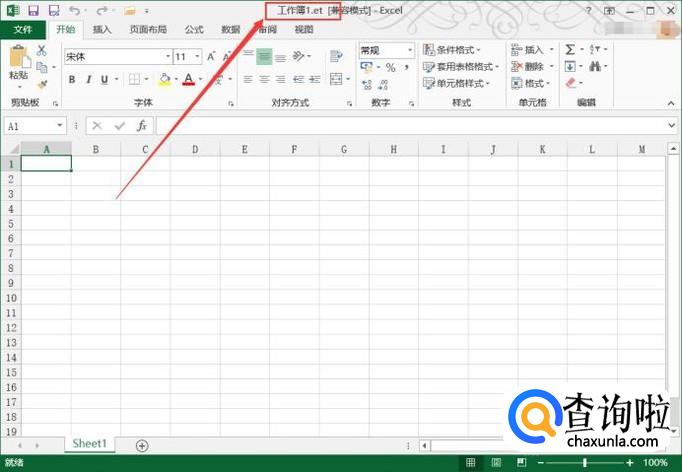The width and height of the screenshot is (682, 472).
Task: Click the Paste icon in clipboard group
Action: point(18,62)
